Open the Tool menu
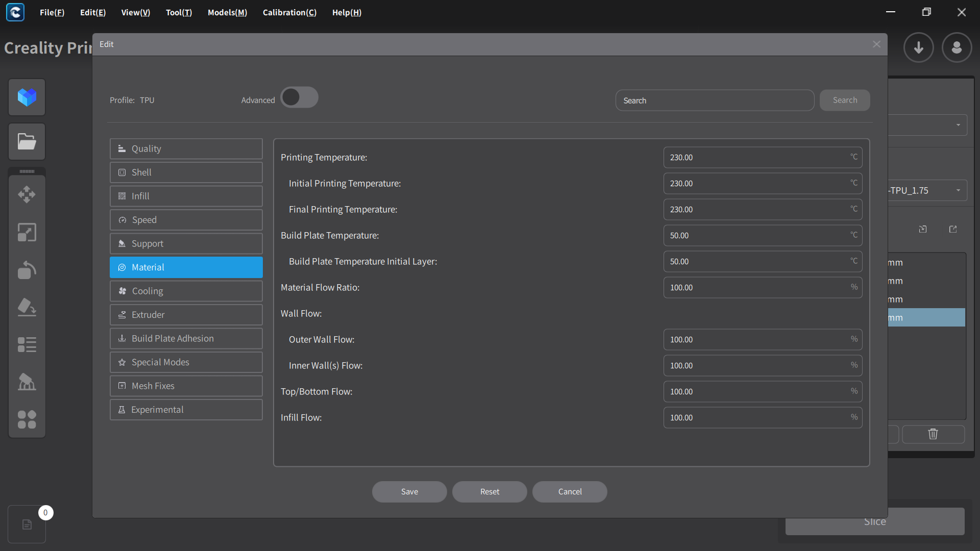This screenshot has width=980, height=551. click(x=179, y=12)
